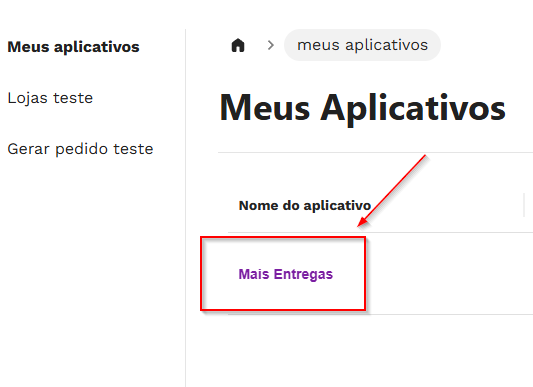The width and height of the screenshot is (533, 387).
Task: Click the breadcrumb chevron separator arrow
Action: click(x=271, y=45)
